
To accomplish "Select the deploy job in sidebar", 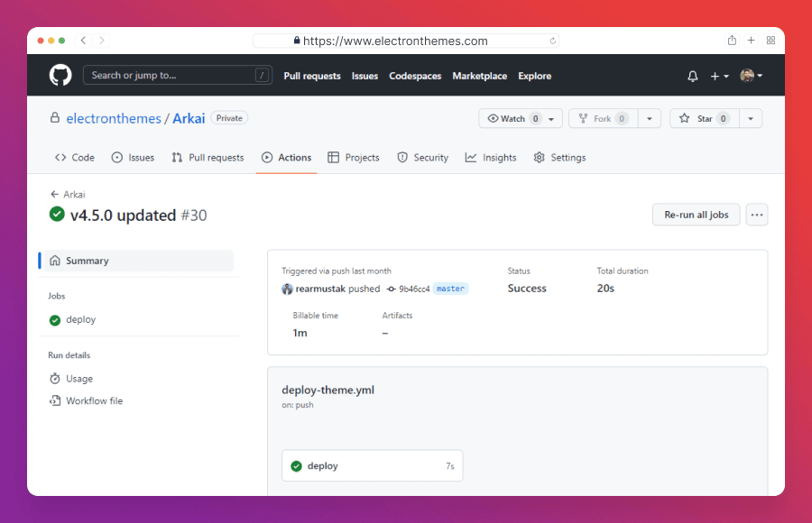I will pyautogui.click(x=72, y=319).
